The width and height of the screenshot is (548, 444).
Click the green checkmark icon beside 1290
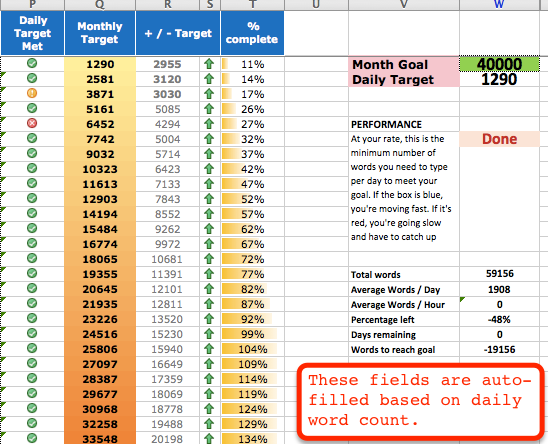pos(32,63)
